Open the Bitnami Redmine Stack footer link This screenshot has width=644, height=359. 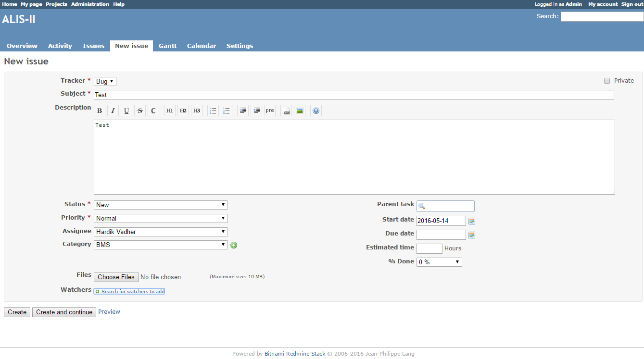coord(295,354)
